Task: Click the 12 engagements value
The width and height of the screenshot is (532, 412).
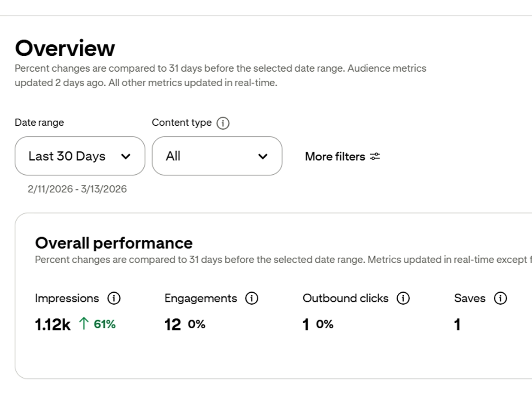Action: pyautogui.click(x=173, y=324)
